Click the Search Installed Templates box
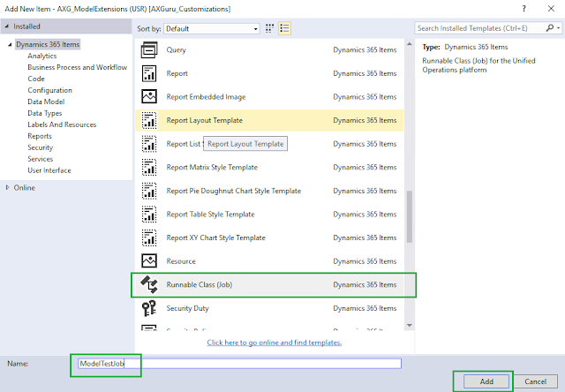This screenshot has height=392, width=565. tap(481, 28)
